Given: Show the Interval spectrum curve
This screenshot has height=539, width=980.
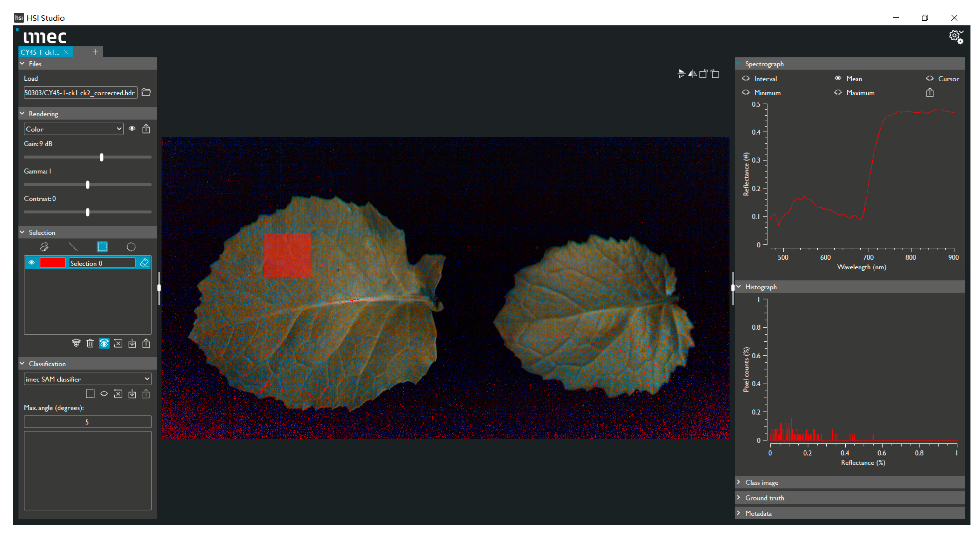Looking at the screenshot, I should (x=746, y=78).
